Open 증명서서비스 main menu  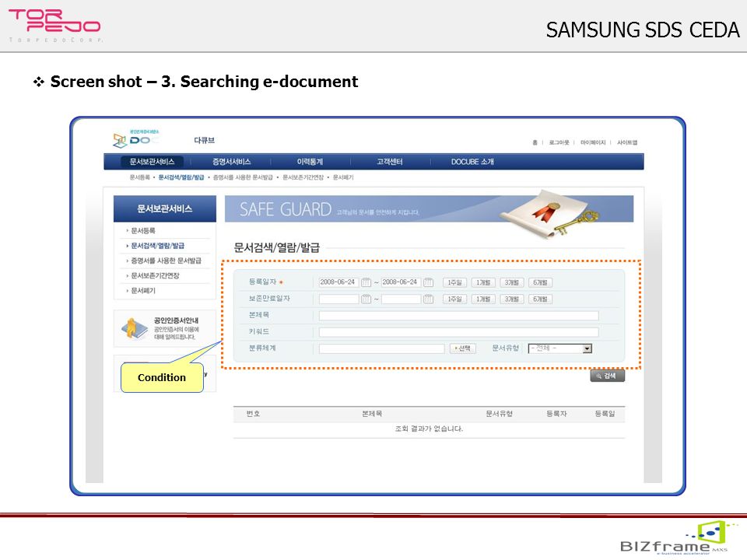coord(232,162)
